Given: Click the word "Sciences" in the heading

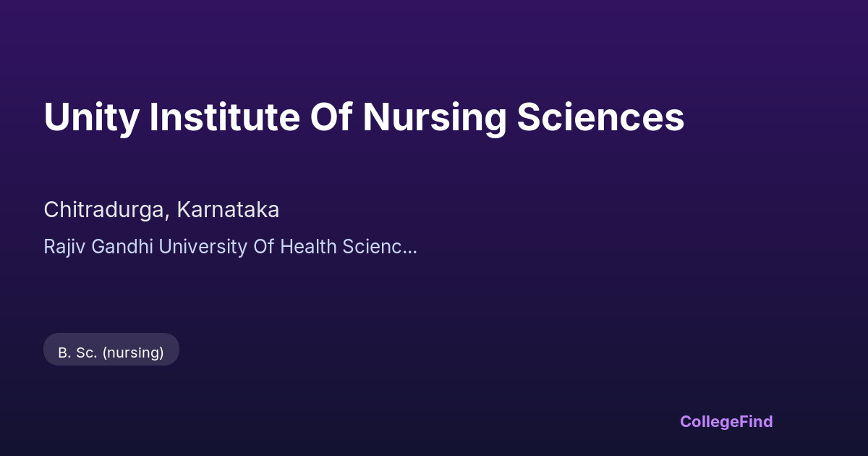Looking at the screenshot, I should coord(600,117).
